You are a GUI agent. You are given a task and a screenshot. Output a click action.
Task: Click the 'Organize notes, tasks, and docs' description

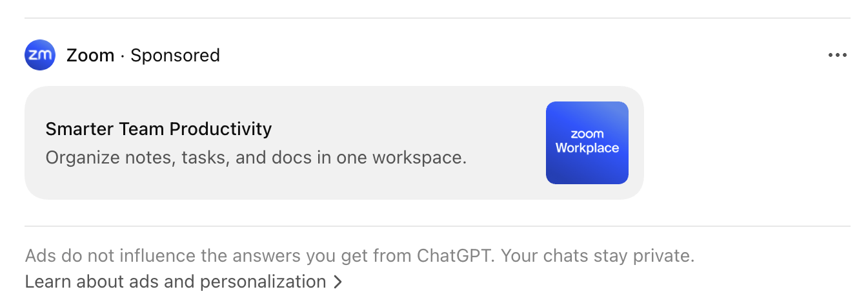click(x=256, y=157)
